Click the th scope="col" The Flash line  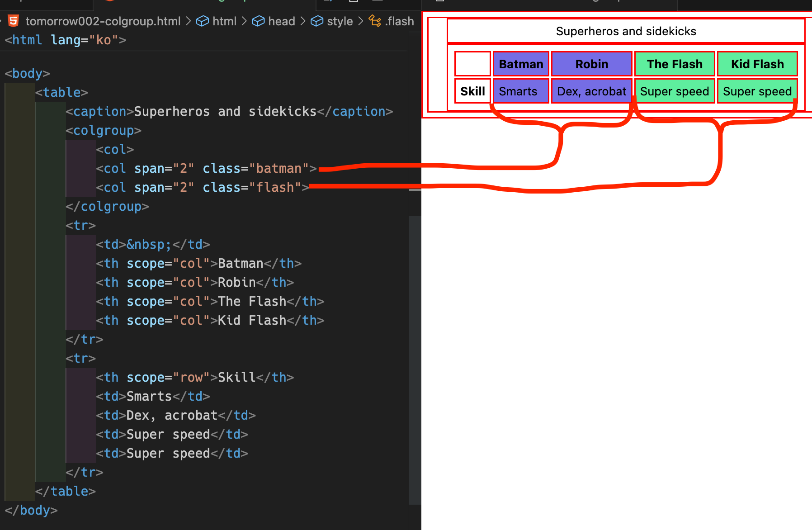[210, 301]
